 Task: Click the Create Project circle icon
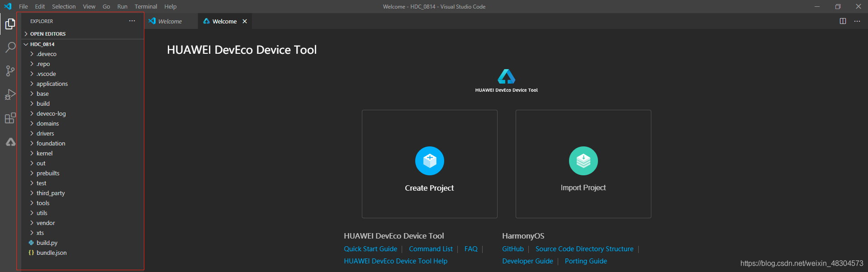[429, 161]
